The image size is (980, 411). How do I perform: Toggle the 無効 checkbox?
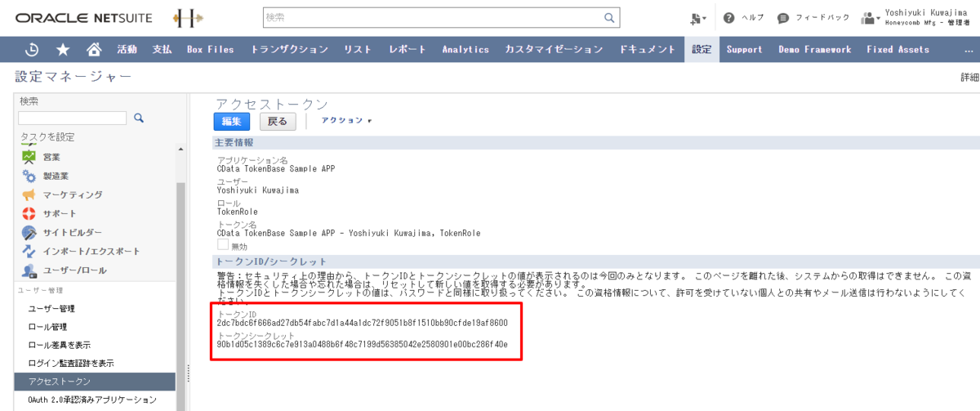tap(223, 245)
